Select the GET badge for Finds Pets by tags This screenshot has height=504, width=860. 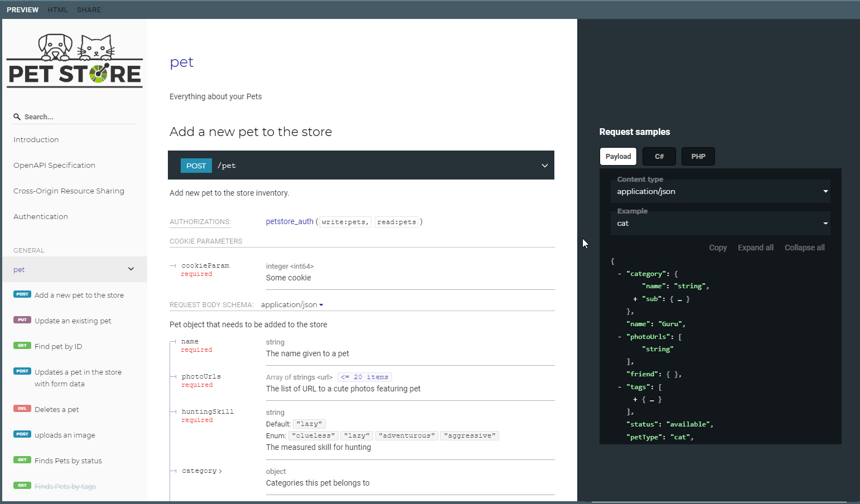(22, 485)
